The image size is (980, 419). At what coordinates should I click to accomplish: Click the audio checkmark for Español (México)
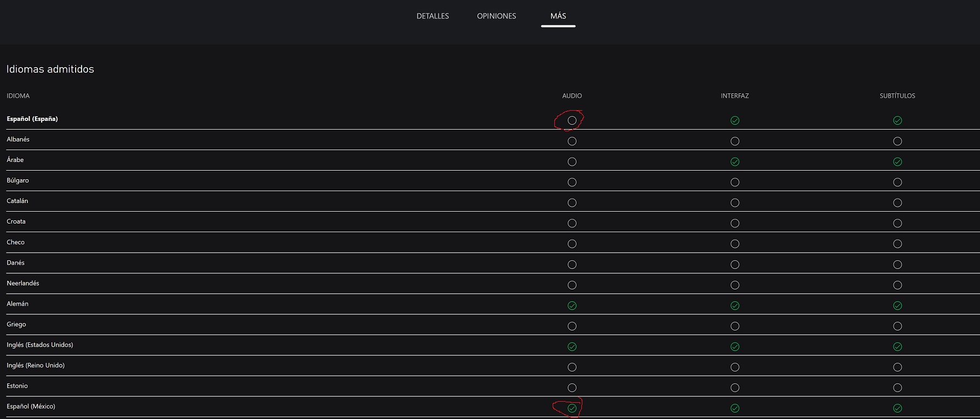572,408
